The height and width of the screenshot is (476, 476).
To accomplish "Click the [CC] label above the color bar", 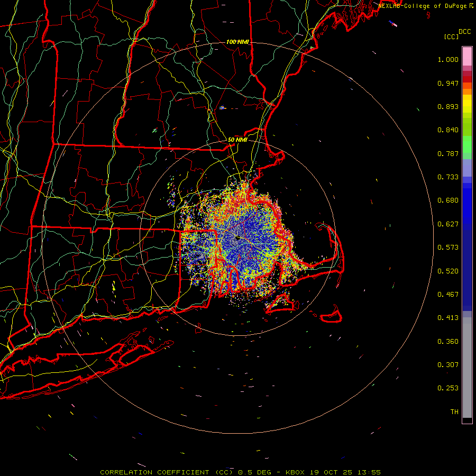I will pos(452,36).
